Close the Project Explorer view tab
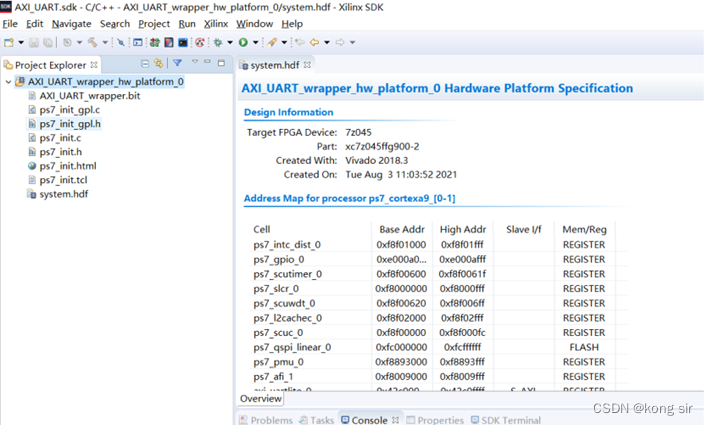708x425 pixels. tap(94, 65)
